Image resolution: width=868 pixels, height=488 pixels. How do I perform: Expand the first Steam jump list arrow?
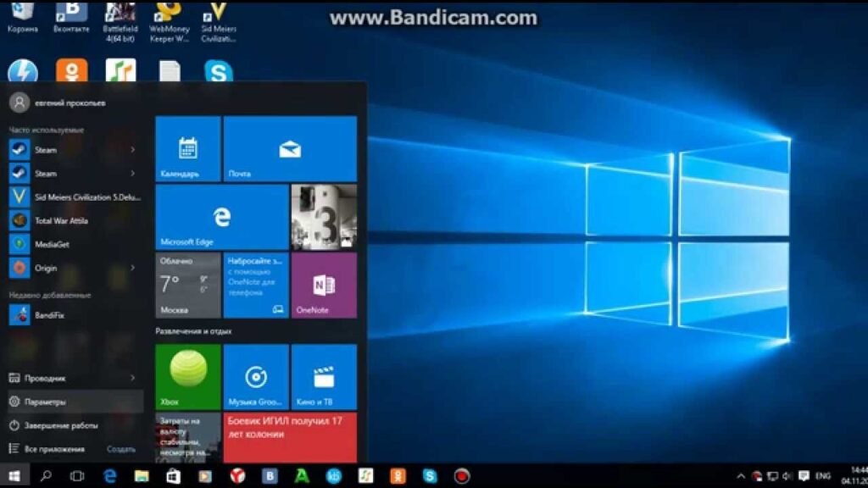(x=133, y=150)
